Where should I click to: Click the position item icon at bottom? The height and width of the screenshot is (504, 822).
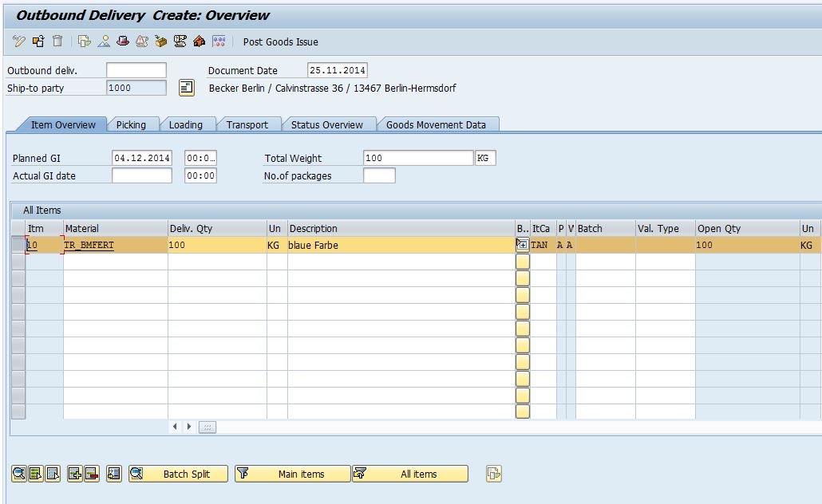[x=114, y=474]
